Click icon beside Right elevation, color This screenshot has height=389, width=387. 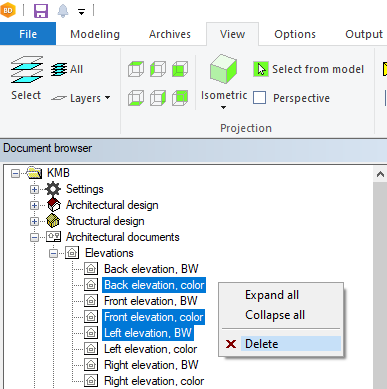(91, 381)
